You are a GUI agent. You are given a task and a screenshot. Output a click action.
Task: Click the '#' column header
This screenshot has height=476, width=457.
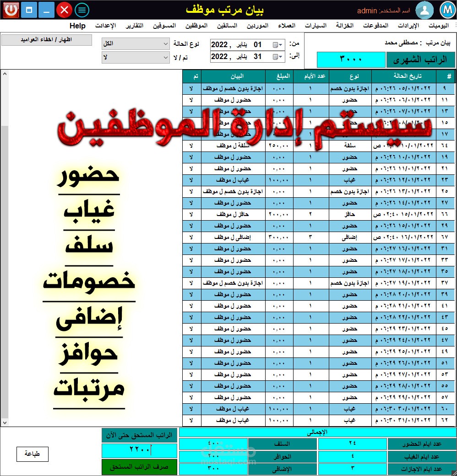coord(446,76)
